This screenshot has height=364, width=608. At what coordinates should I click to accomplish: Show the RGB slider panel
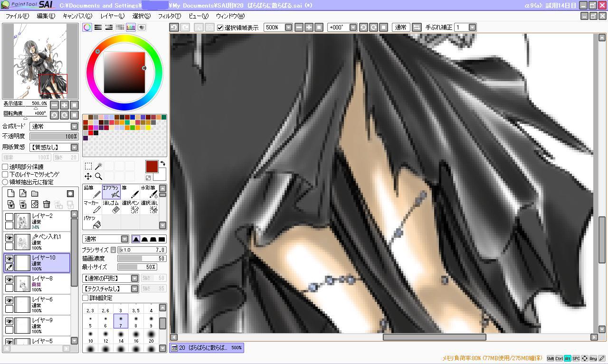point(98,28)
